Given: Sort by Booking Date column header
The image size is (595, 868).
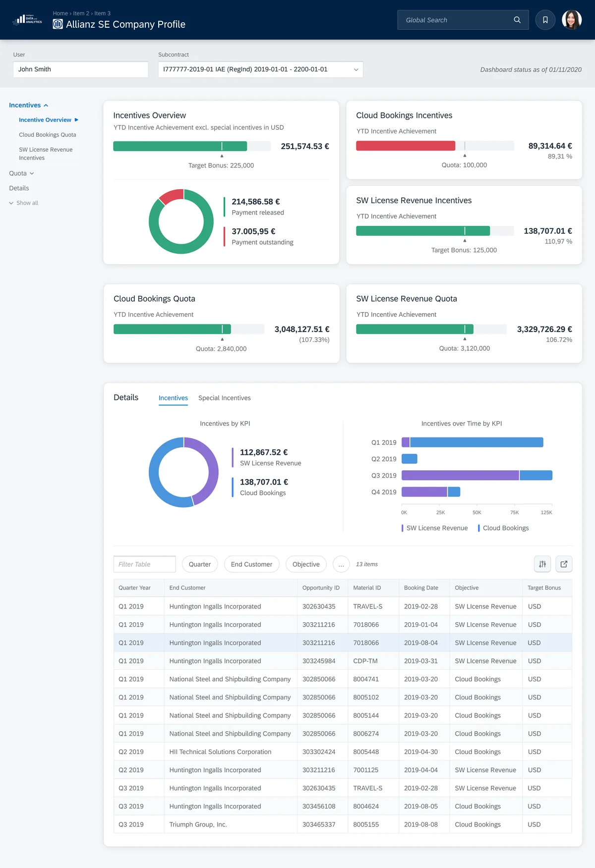Looking at the screenshot, I should coord(424,588).
